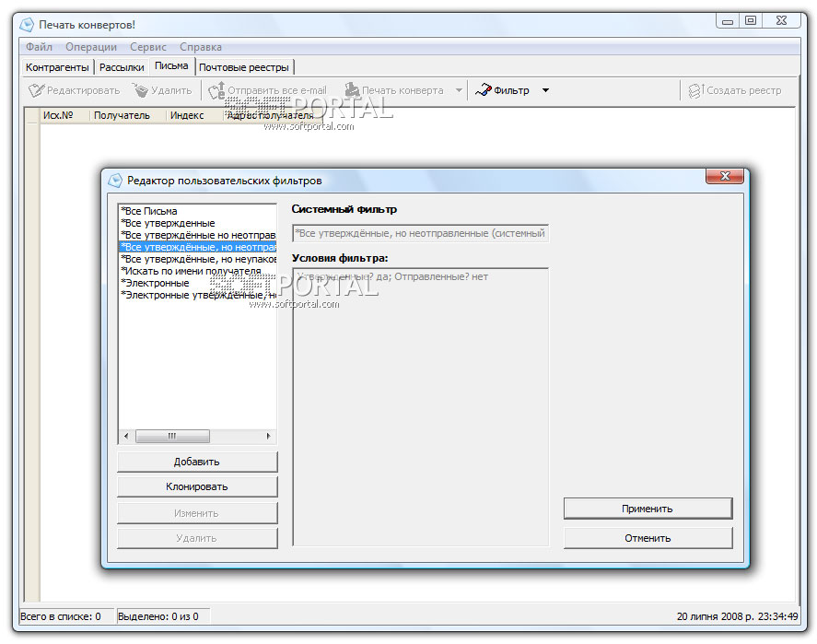Click the disabled Изменить button
The width and height of the screenshot is (817, 644).
click(x=197, y=513)
